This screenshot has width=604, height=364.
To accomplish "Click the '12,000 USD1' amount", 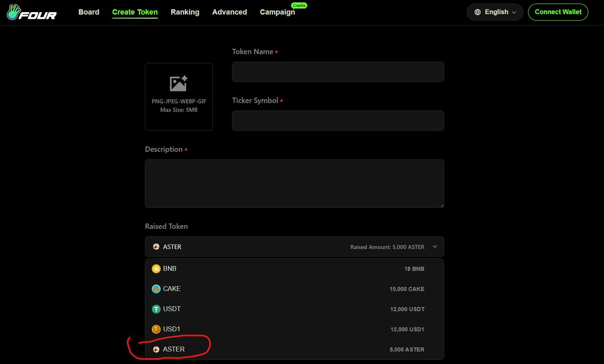I will pos(407,329).
